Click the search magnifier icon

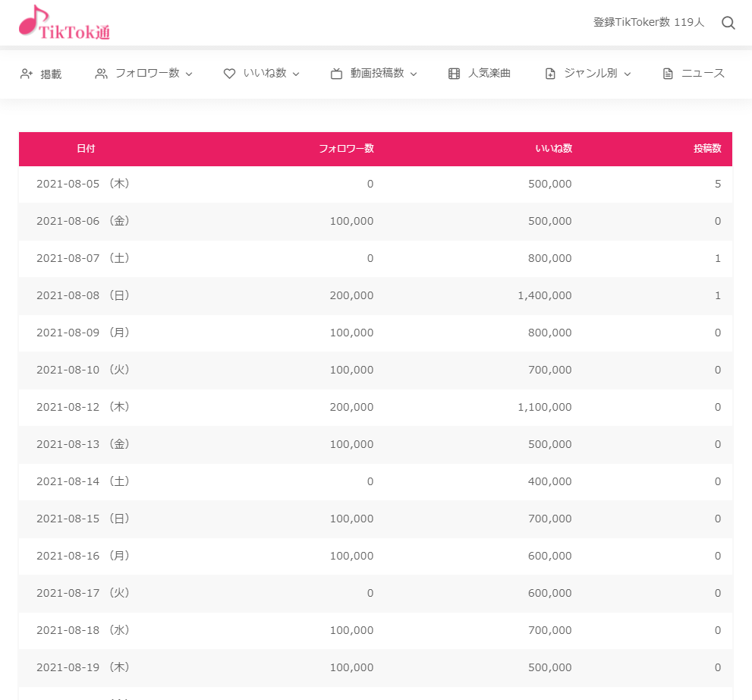[728, 22]
